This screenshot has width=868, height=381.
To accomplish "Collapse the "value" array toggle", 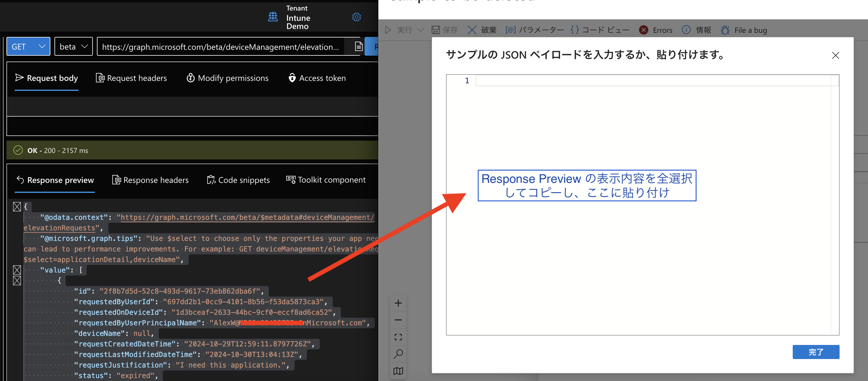I will [x=17, y=270].
